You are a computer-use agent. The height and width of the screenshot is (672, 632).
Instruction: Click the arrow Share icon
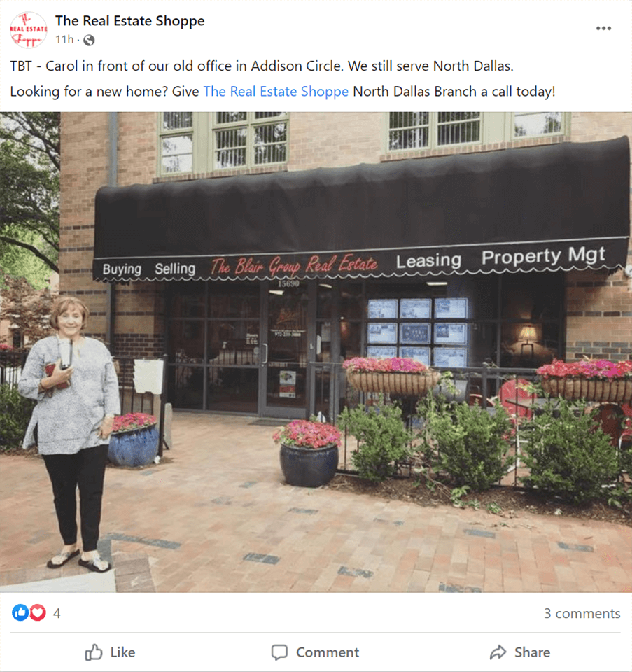click(498, 652)
